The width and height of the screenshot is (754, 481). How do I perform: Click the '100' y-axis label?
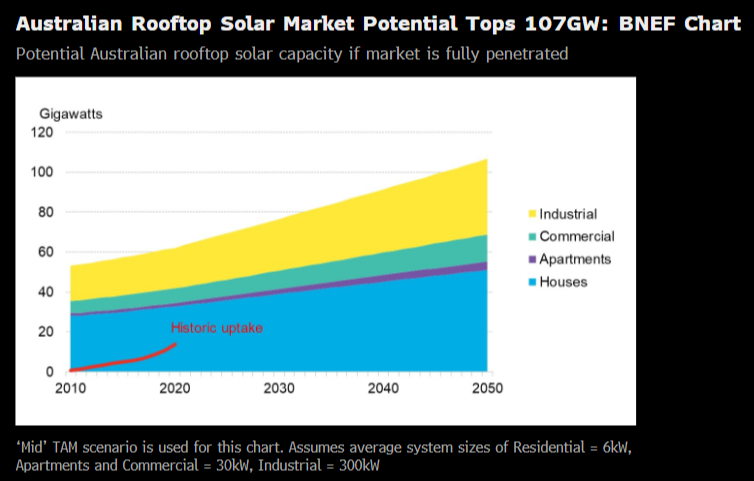tap(42, 172)
